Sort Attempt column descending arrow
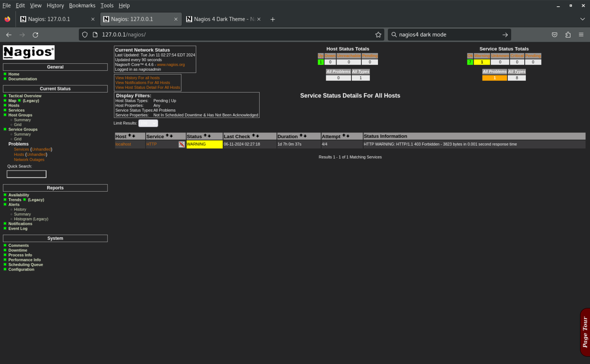 (348, 136)
